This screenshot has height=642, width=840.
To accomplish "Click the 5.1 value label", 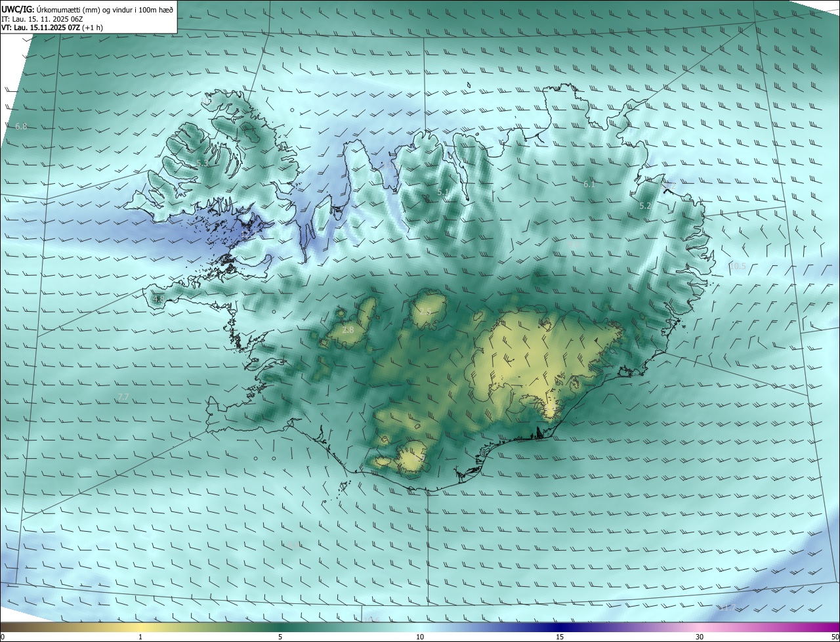I will coord(443,192).
